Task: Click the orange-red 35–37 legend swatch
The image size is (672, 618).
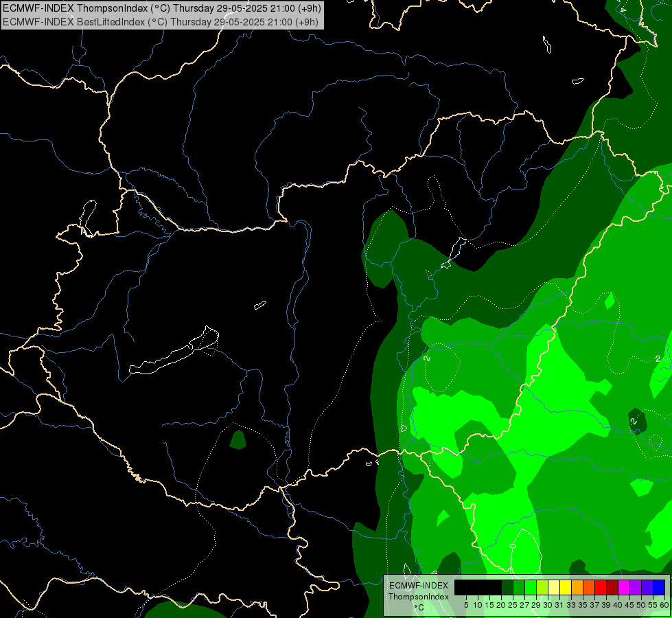Action: point(589,587)
